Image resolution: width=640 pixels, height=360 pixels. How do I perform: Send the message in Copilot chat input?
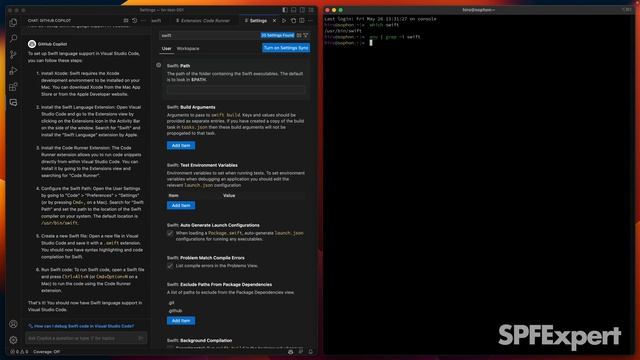point(141,338)
